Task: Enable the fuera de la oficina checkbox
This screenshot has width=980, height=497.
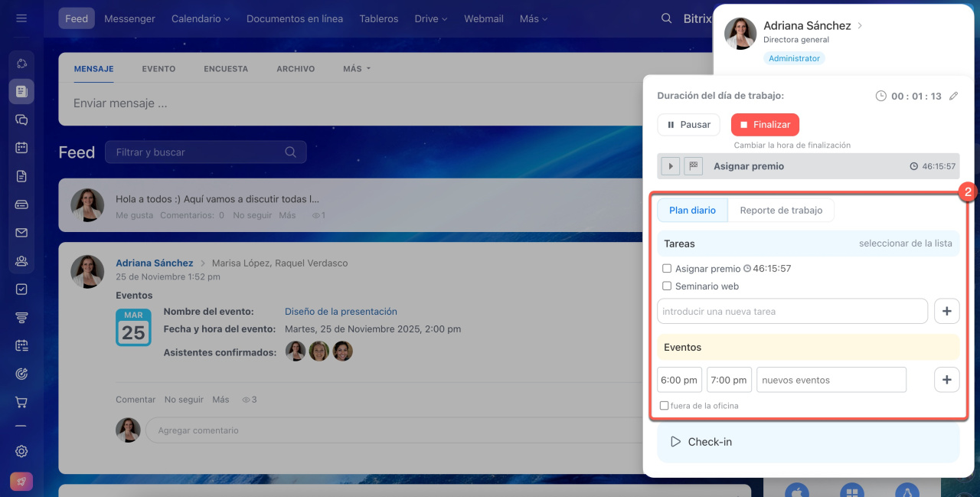Action: pyautogui.click(x=664, y=406)
